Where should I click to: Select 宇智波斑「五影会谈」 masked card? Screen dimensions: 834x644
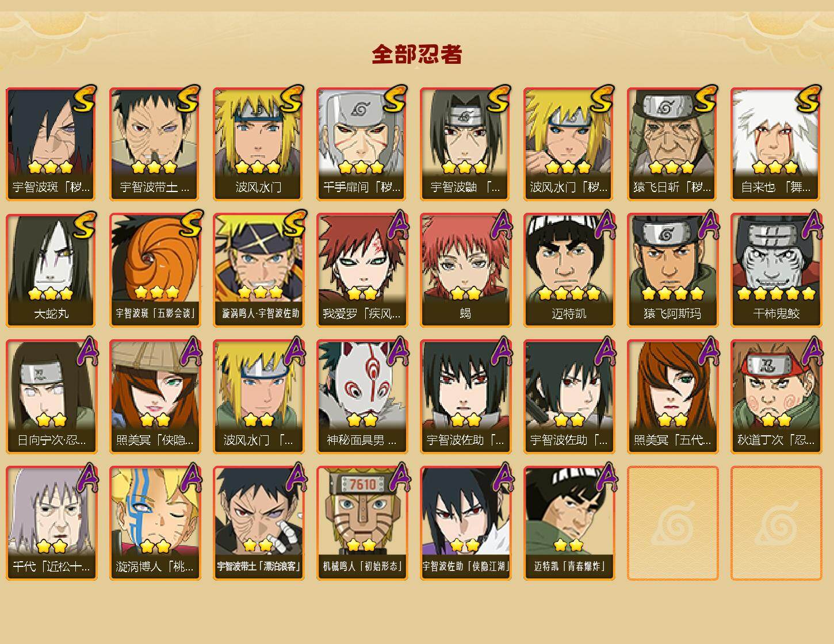(155, 270)
